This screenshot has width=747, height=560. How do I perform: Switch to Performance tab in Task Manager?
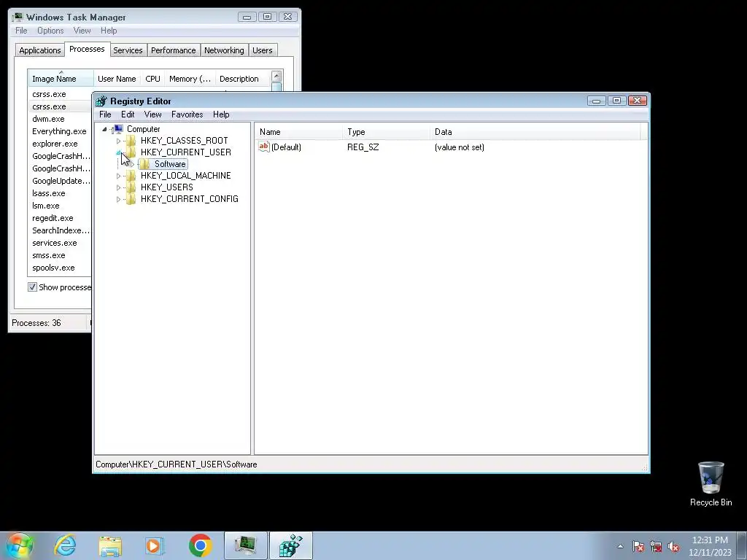(174, 50)
